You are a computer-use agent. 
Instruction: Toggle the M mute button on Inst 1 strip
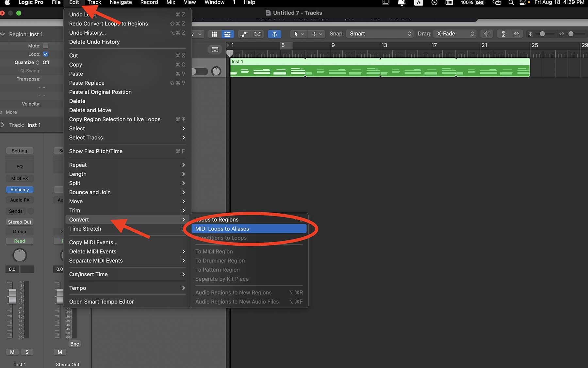pyautogui.click(x=12, y=352)
